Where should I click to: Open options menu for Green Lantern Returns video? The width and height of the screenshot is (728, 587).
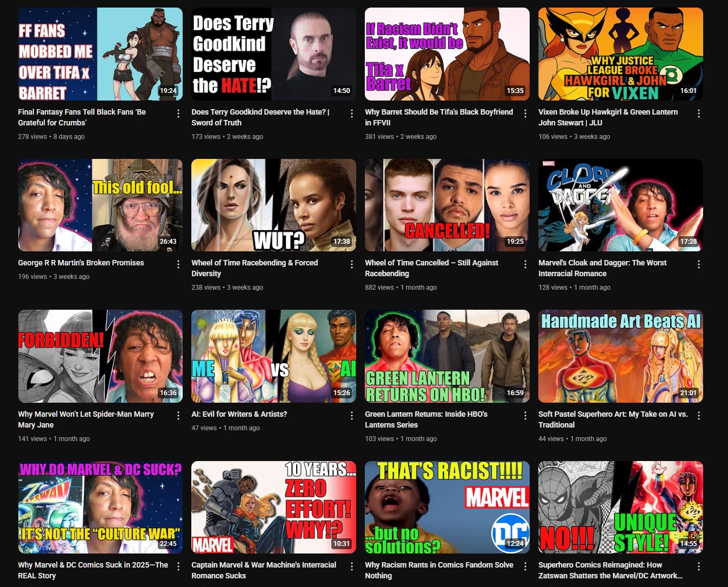pyautogui.click(x=525, y=416)
